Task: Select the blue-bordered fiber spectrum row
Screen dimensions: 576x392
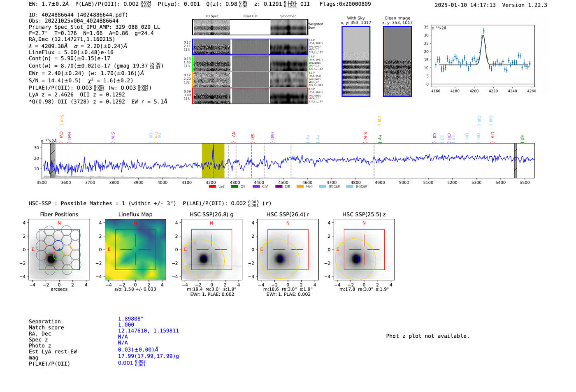Action: pyautogui.click(x=250, y=47)
